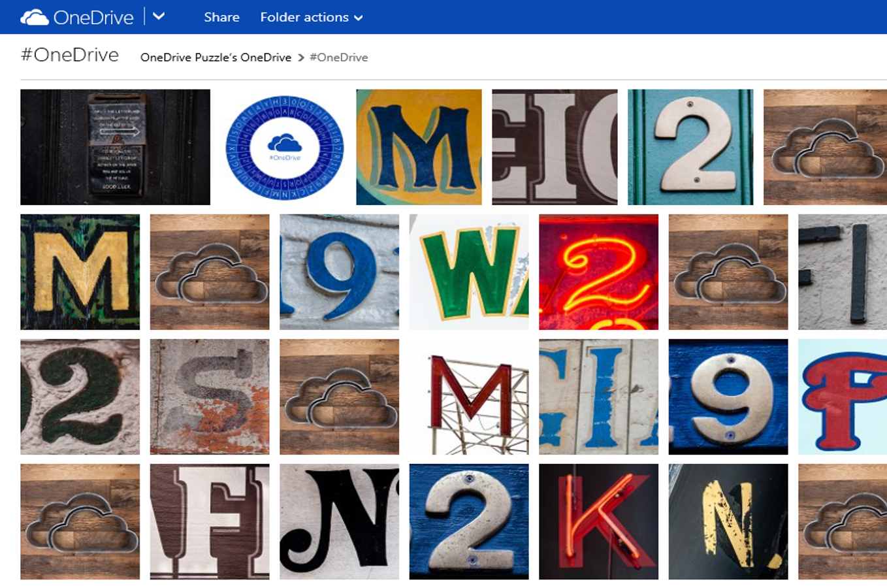The image size is (887, 588).
Task: Open the red M scaffold sign photo
Action: [x=469, y=397]
